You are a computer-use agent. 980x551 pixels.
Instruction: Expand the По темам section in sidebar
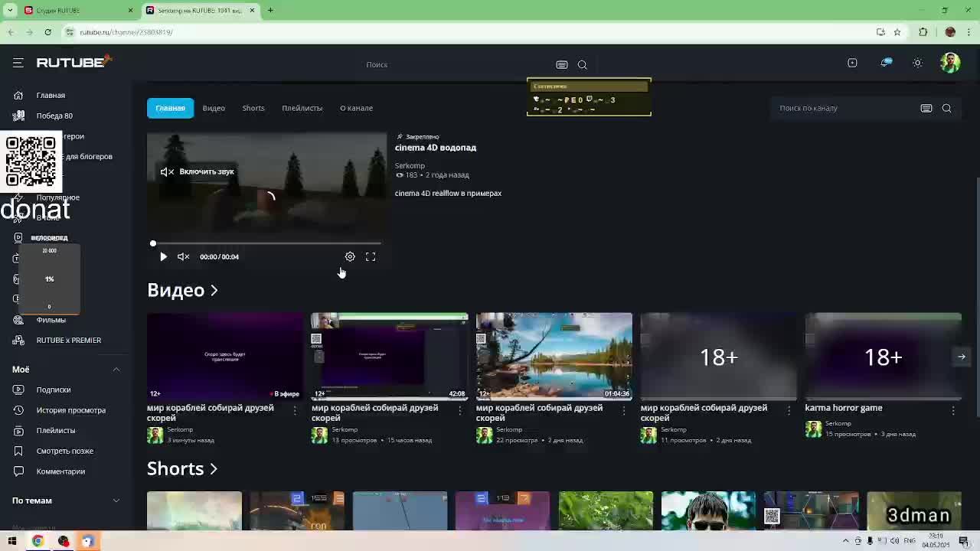point(116,500)
